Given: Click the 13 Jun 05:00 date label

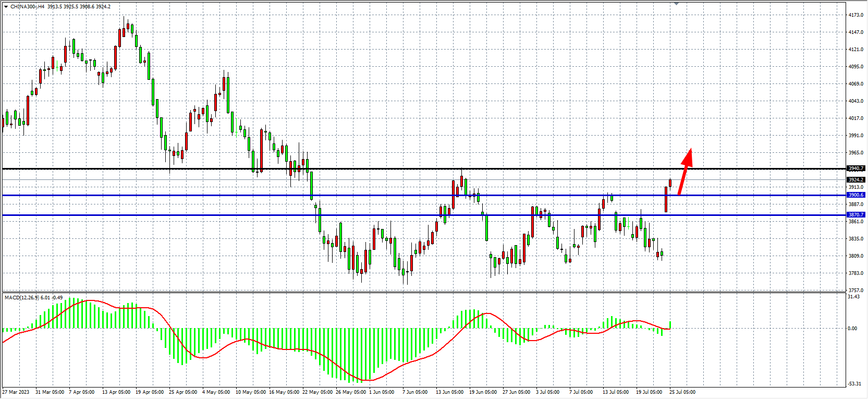Looking at the screenshot, I should [x=449, y=392].
